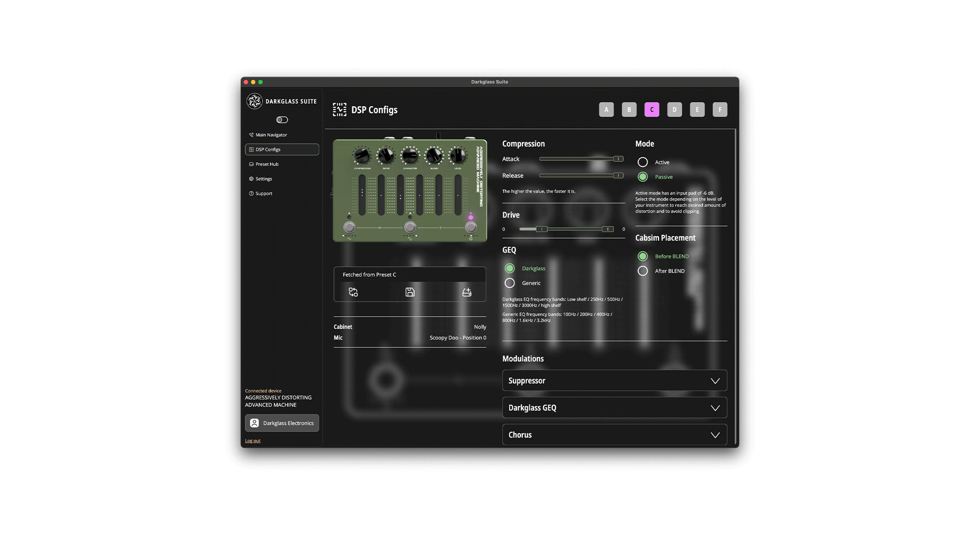
Task: Click the left Drive range handle
Action: (541, 229)
